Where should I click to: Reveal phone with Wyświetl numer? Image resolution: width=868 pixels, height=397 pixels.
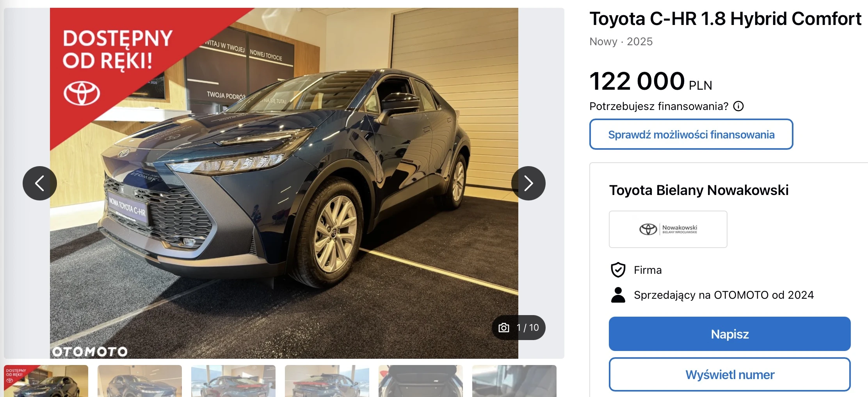coord(730,374)
